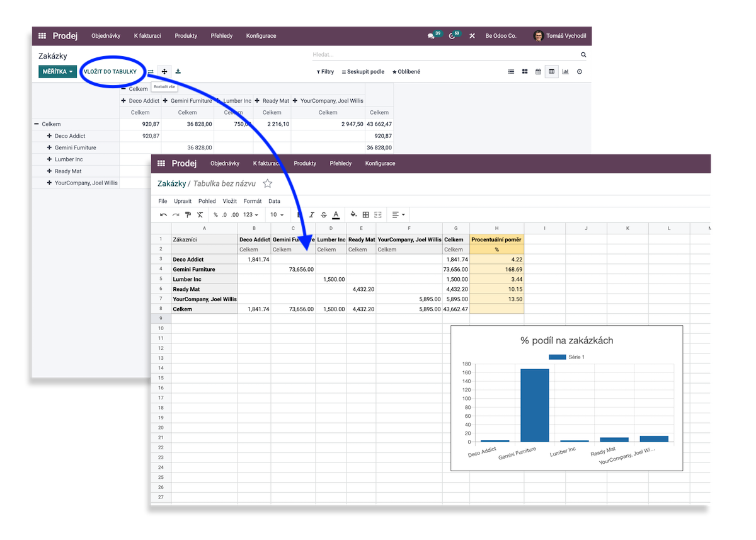The width and height of the screenshot is (756, 540).
Task: Download the pivot table as a spreadsheet file
Action: click(178, 71)
